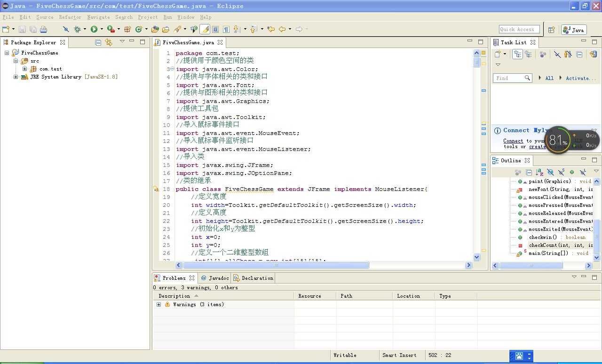Toggle Block Selection Mode icon

[x=215, y=29]
